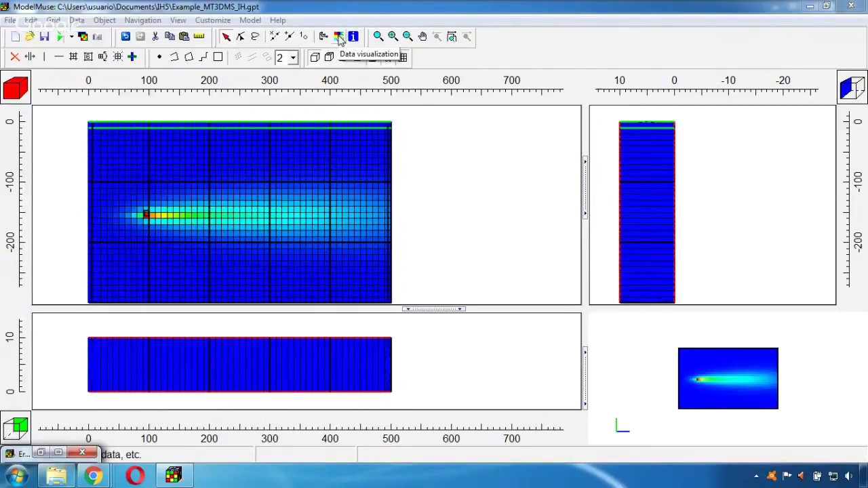
Task: Open the Model menu
Action: [250, 20]
